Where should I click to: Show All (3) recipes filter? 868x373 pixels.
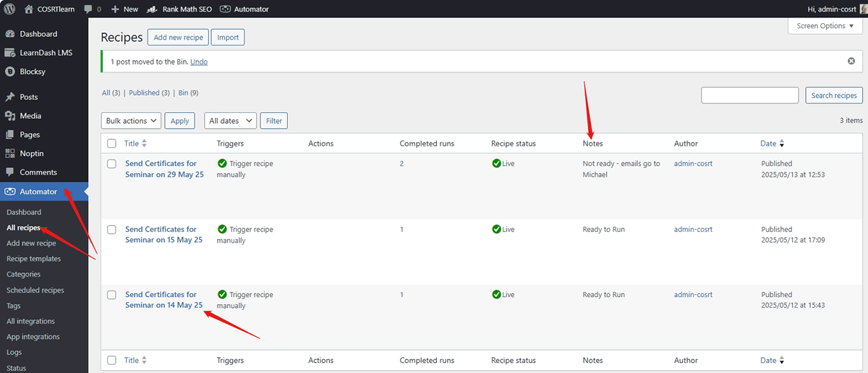[x=111, y=93]
